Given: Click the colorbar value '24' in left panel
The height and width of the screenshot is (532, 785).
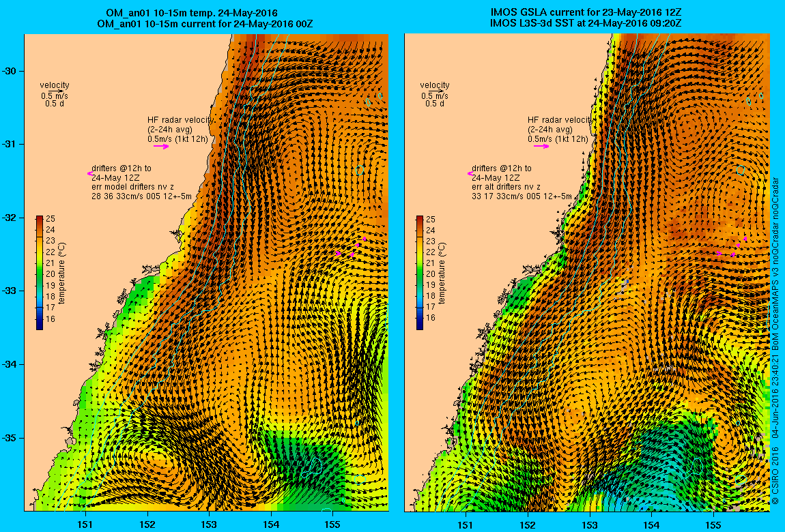Looking at the screenshot, I should [51, 230].
